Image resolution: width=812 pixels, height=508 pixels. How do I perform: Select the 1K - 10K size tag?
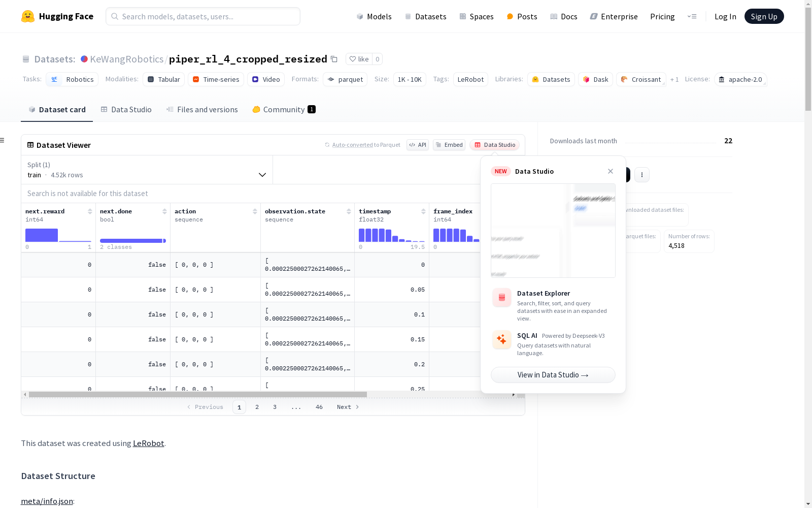410,79
